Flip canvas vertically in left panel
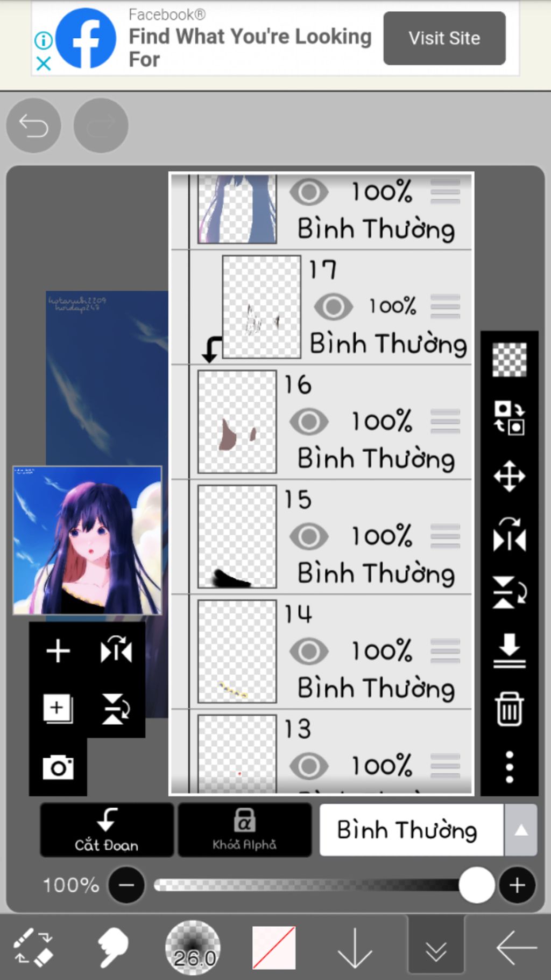Image resolution: width=551 pixels, height=980 pixels. point(116,709)
